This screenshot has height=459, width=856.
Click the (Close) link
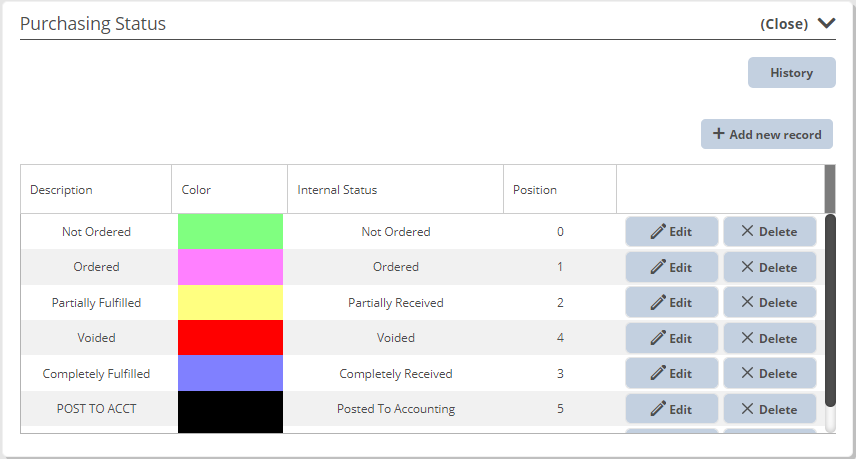[x=784, y=24]
